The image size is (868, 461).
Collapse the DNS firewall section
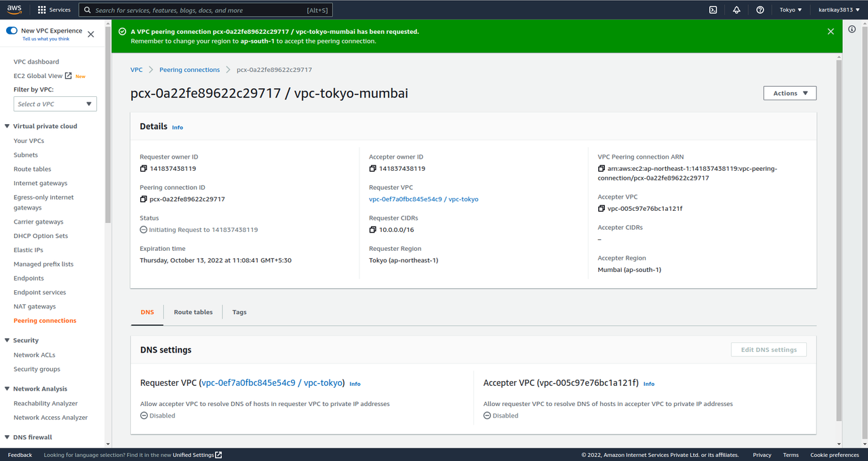tap(7, 437)
